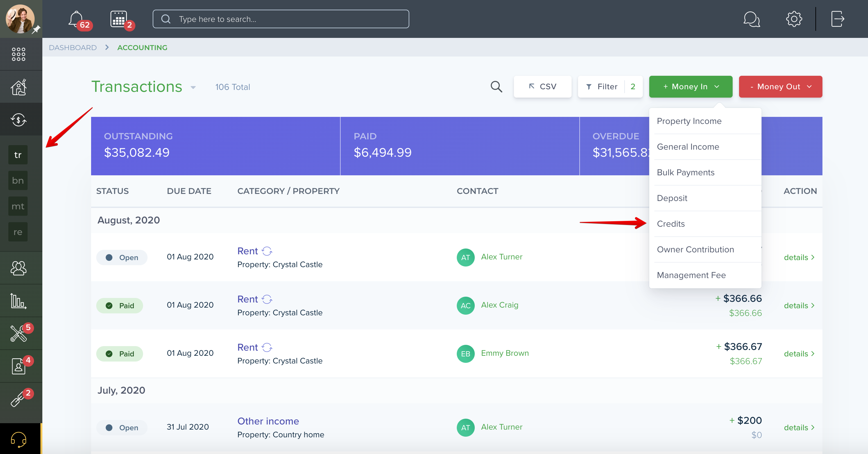Click the 'July, 2020' group heading
The height and width of the screenshot is (454, 868).
pyautogui.click(x=121, y=390)
